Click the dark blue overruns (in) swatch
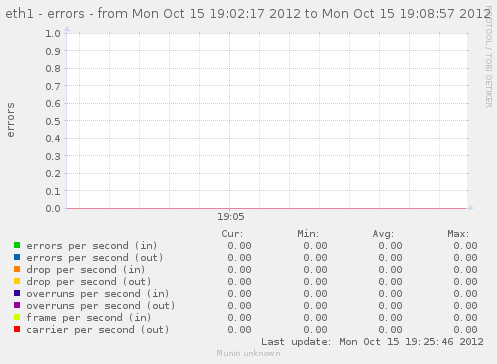The image size is (497, 364). coord(17,293)
